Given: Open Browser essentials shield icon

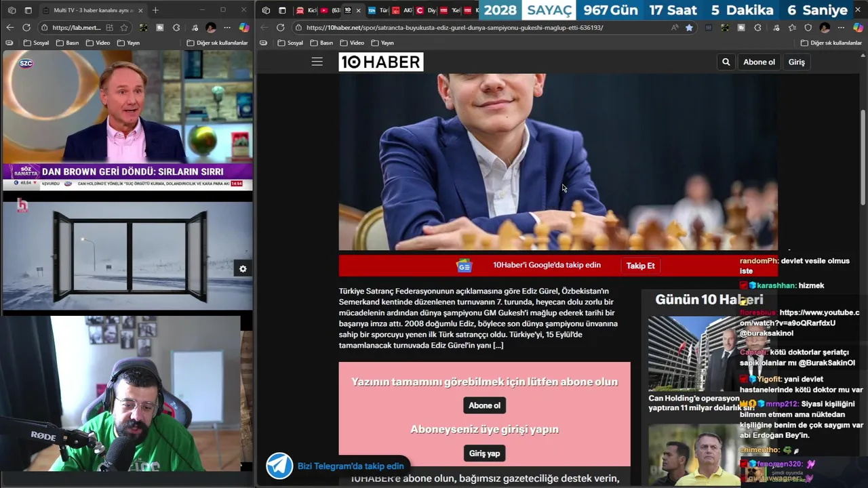Looking at the screenshot, I should 808,27.
